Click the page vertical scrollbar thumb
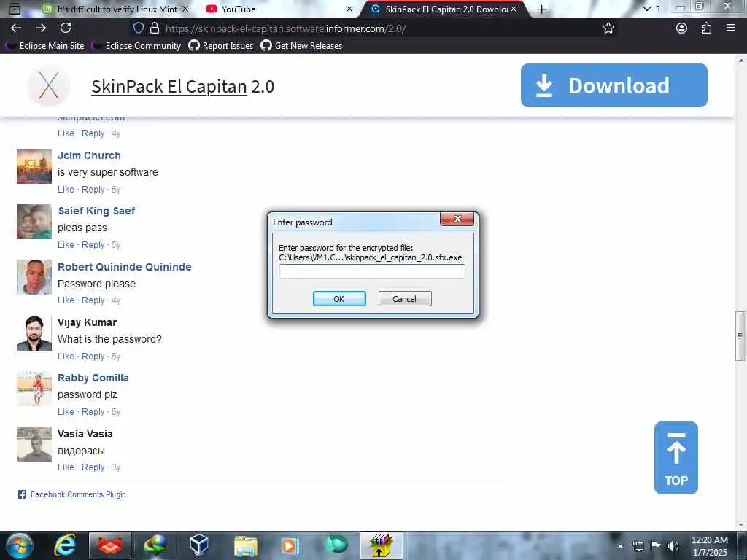Image resolution: width=747 pixels, height=560 pixels. [740, 335]
